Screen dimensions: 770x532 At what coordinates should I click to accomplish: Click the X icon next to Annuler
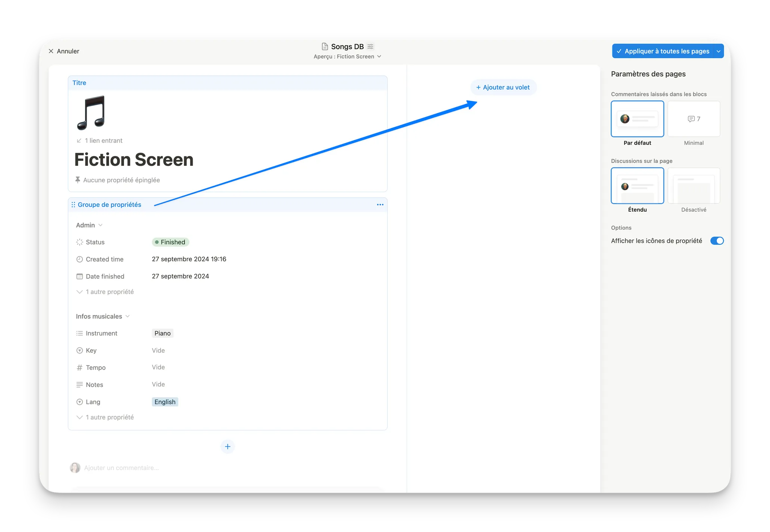pyautogui.click(x=51, y=51)
